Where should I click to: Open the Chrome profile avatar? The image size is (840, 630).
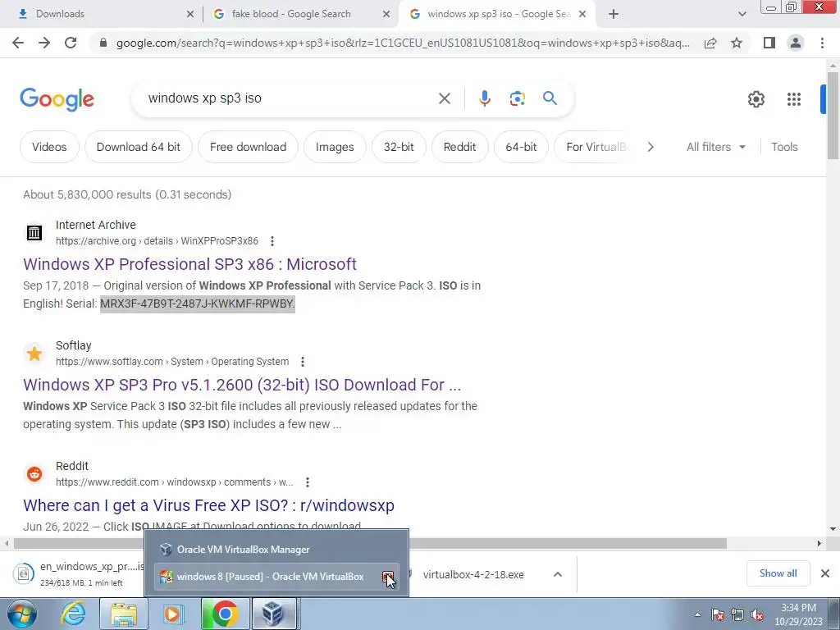pos(796,43)
